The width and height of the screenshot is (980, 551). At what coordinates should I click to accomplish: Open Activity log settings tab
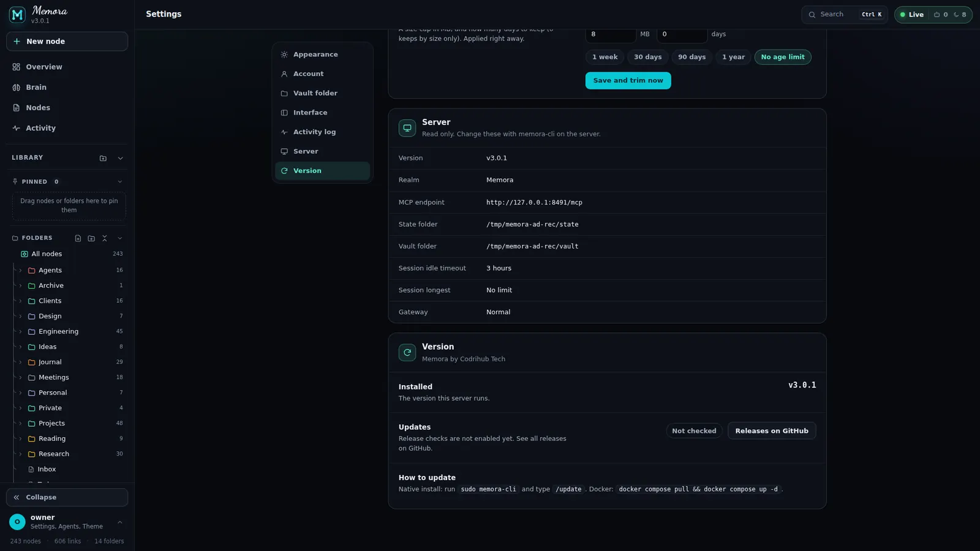tap(322, 132)
